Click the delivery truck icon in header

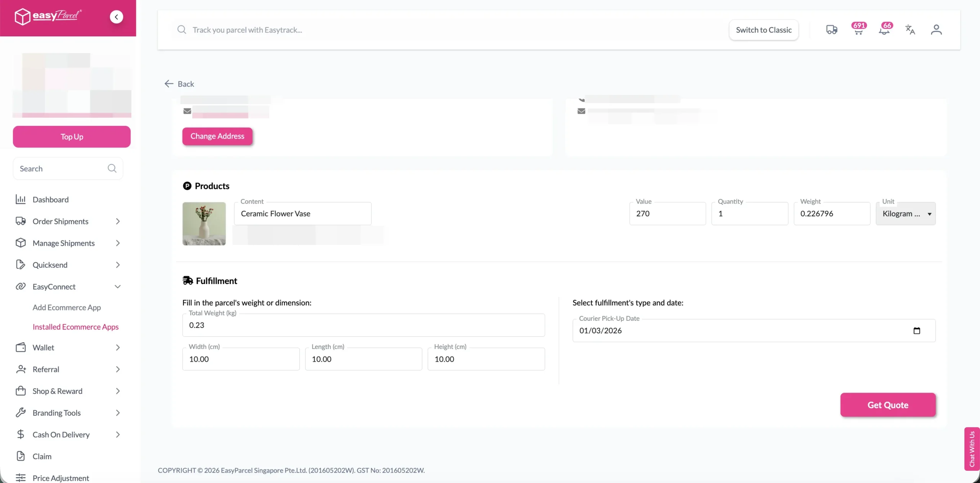point(831,30)
